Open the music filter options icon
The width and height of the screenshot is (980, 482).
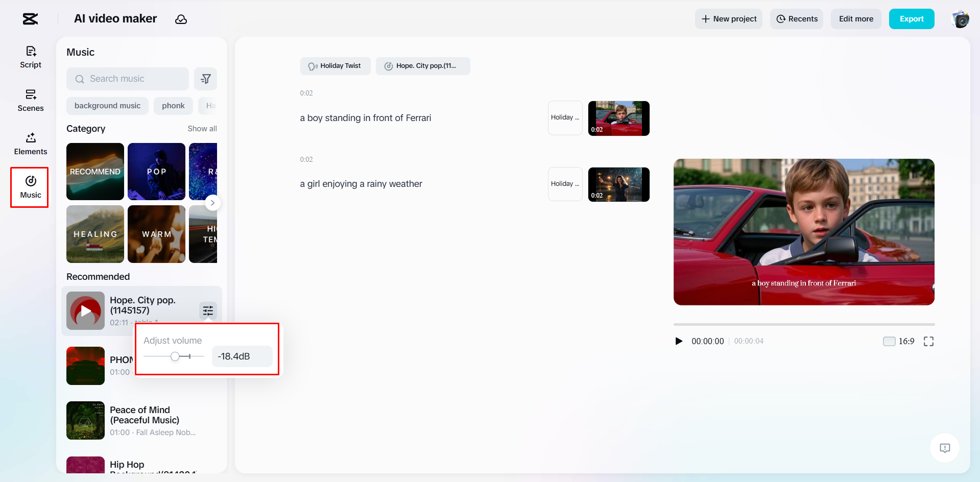point(206,79)
